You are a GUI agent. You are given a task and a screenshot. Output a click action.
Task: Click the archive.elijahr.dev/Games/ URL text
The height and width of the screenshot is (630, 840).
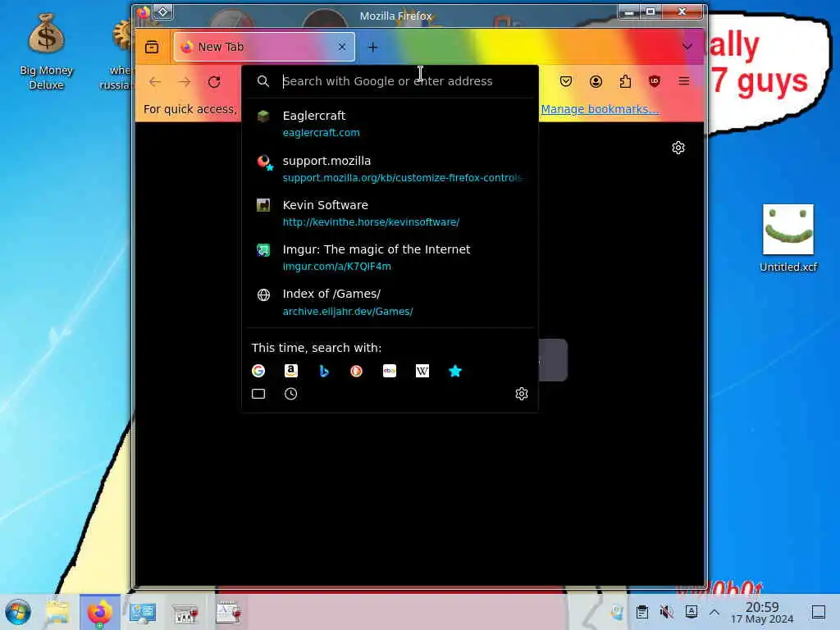[x=348, y=311]
